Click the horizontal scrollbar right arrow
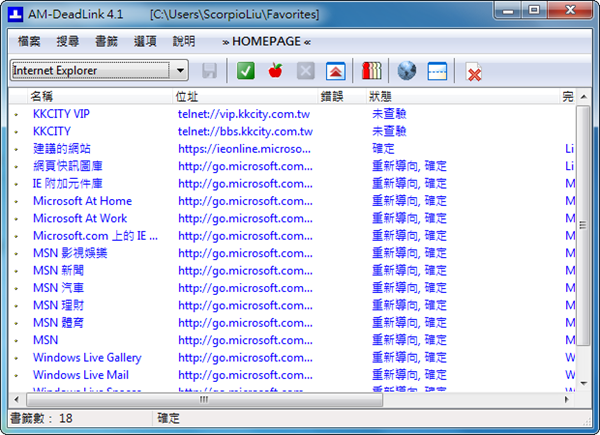Screen dimensions: 600x435 [567, 399]
